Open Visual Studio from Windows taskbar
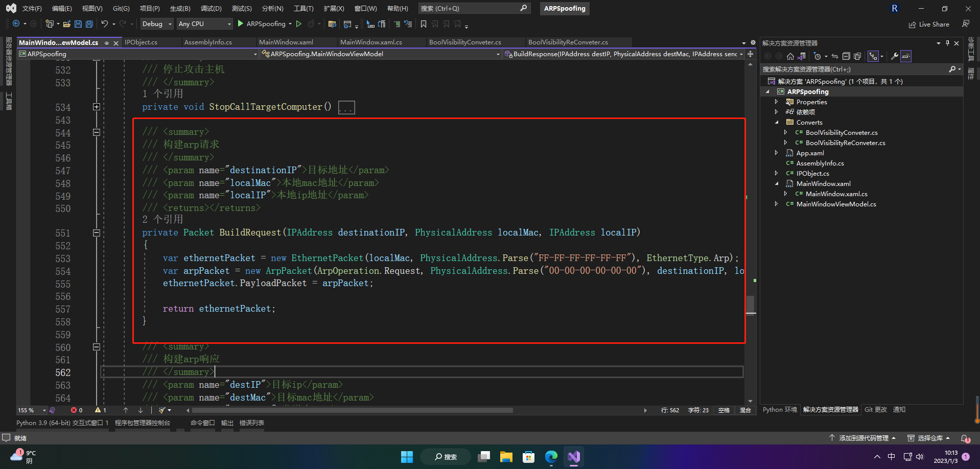The height and width of the screenshot is (469, 980). (574, 457)
